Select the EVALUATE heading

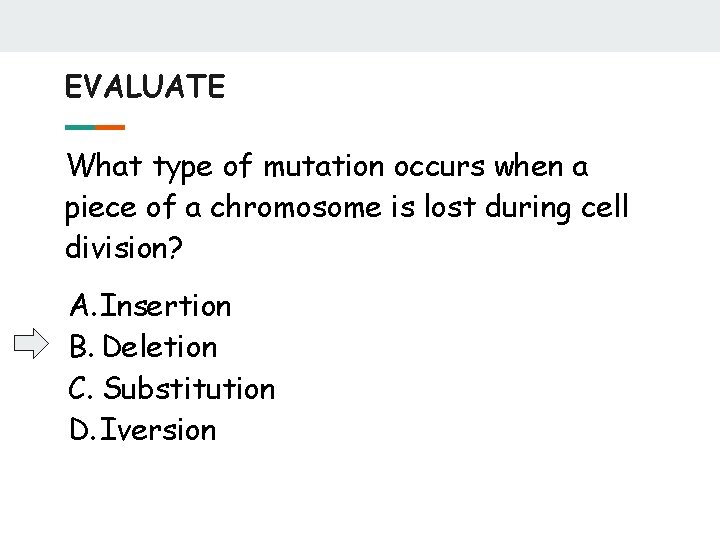coord(145,87)
